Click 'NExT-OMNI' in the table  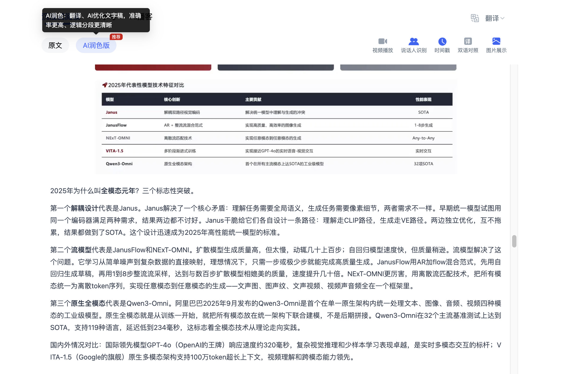[118, 138]
